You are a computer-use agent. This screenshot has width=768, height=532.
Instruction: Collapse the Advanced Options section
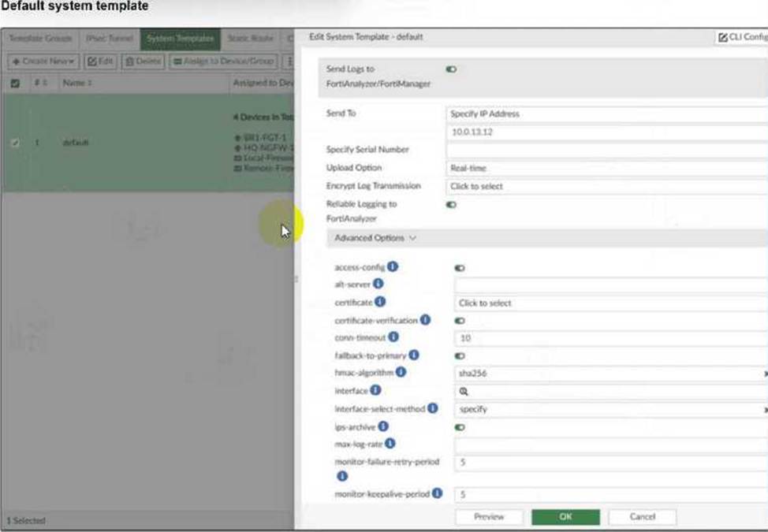coord(375,238)
